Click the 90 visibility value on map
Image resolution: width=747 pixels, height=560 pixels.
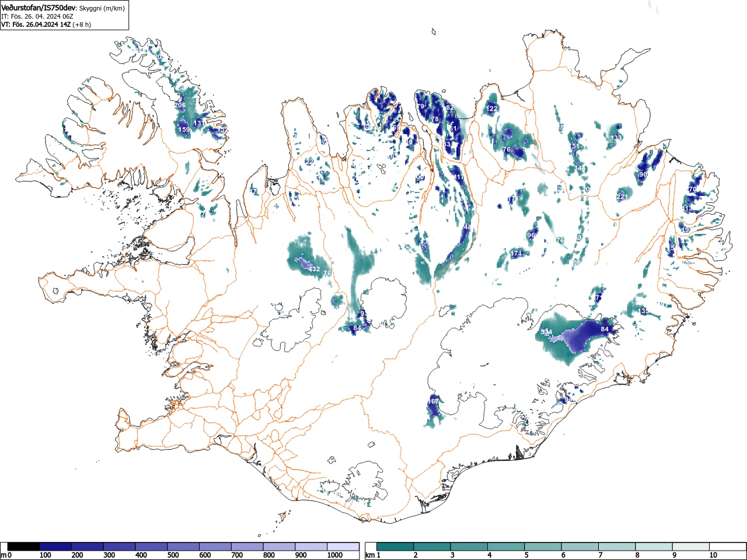tap(643, 175)
